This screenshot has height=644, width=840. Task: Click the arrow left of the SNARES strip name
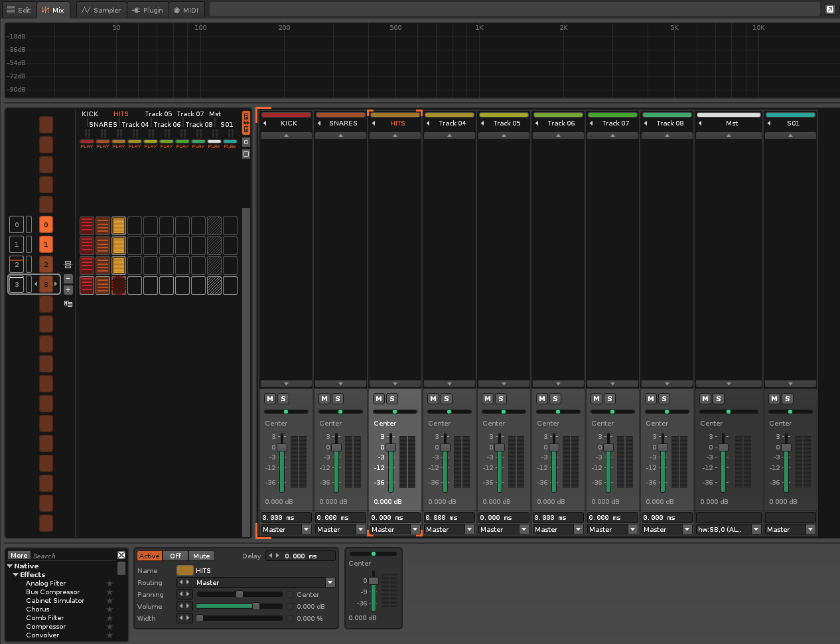(x=319, y=123)
